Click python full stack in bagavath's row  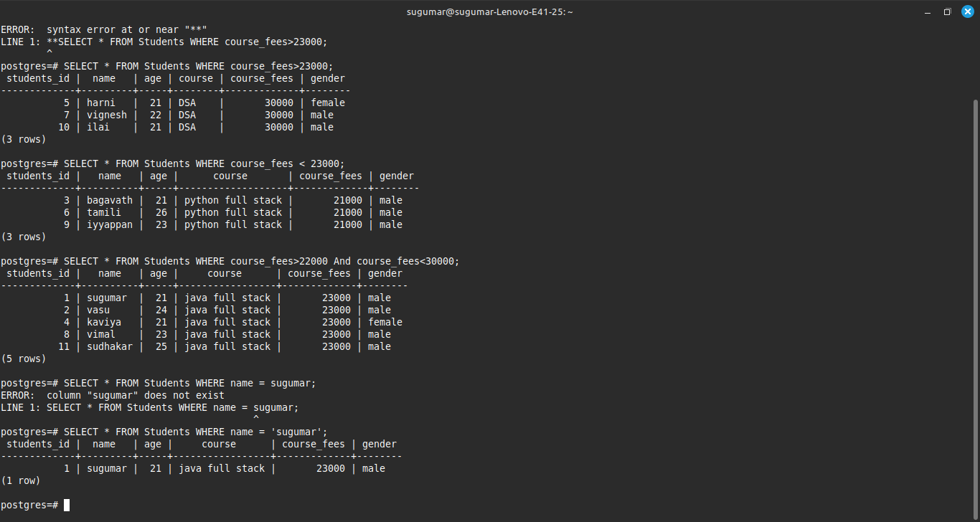[233, 200]
